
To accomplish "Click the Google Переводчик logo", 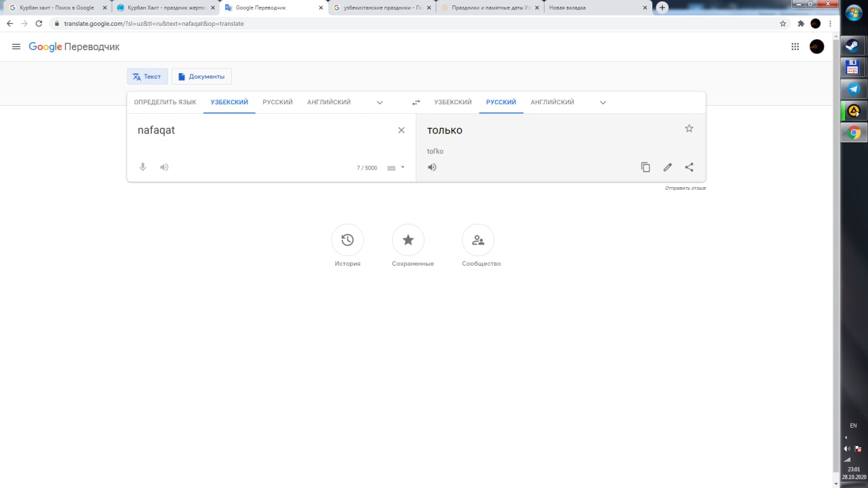I will tap(74, 47).
